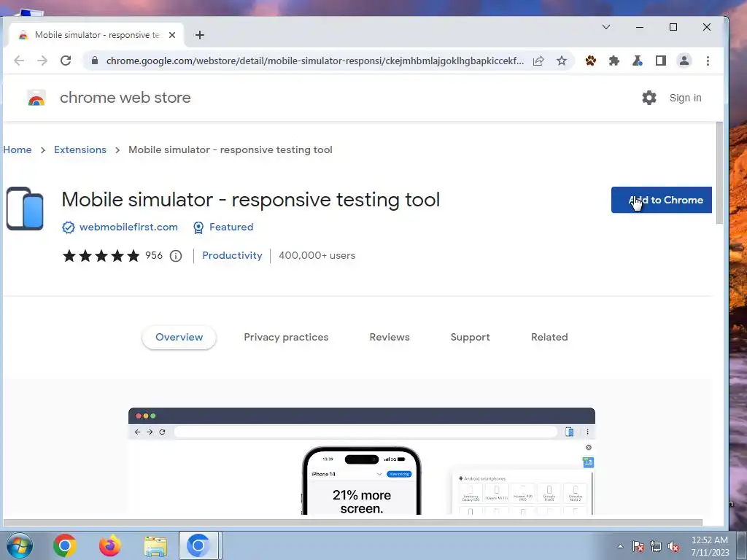Click the 400,000+ users text

click(317, 255)
